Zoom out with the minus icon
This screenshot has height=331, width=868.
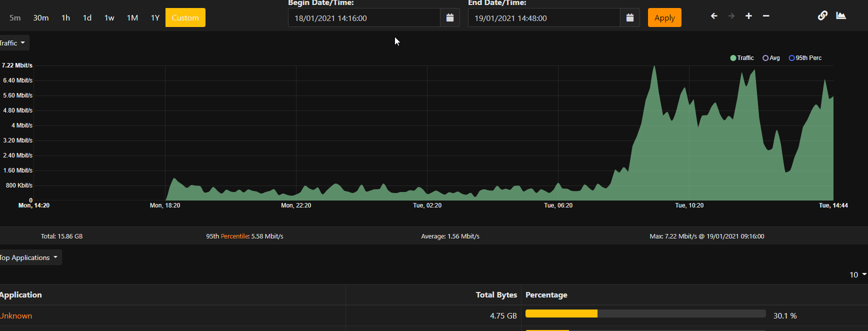(766, 16)
